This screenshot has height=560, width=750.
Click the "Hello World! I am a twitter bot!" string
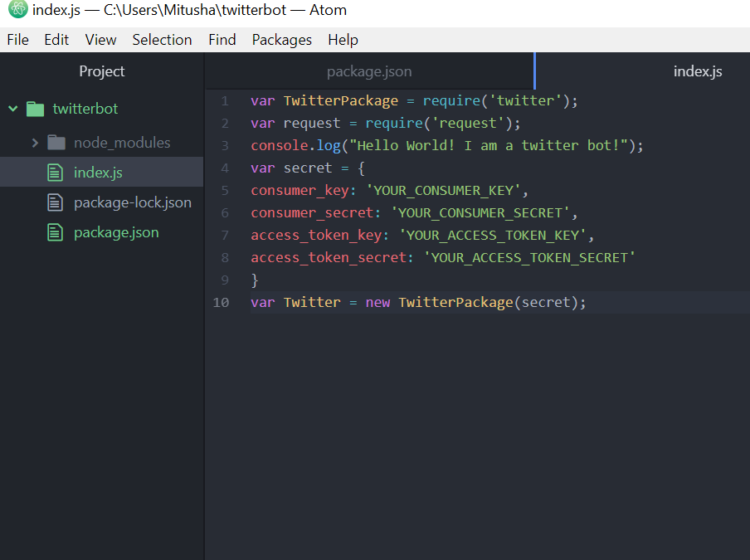point(489,146)
